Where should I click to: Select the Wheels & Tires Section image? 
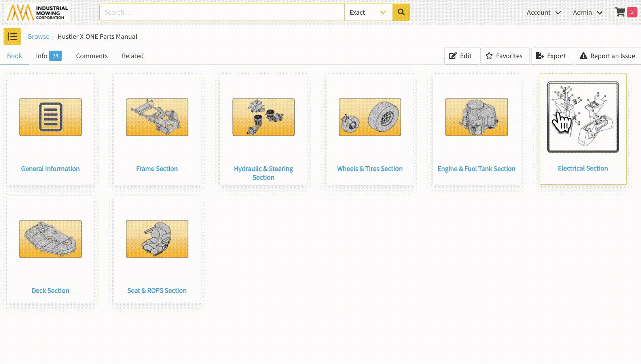[370, 117]
